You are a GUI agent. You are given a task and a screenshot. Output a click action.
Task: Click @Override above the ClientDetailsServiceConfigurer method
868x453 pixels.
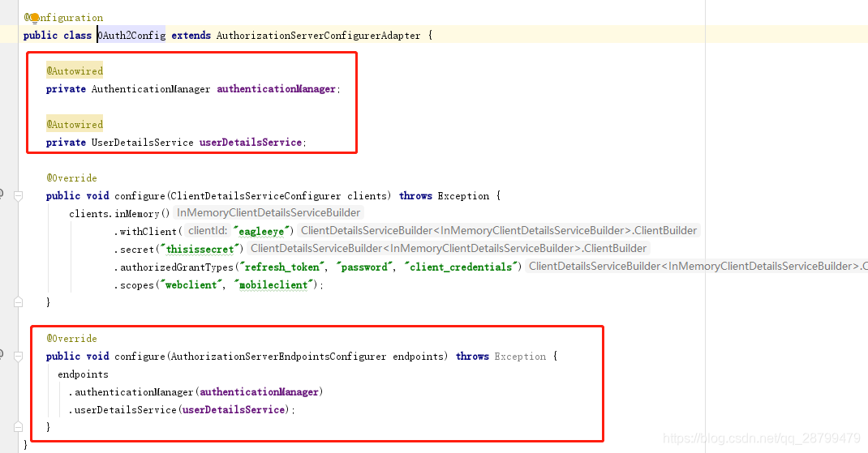coord(72,178)
